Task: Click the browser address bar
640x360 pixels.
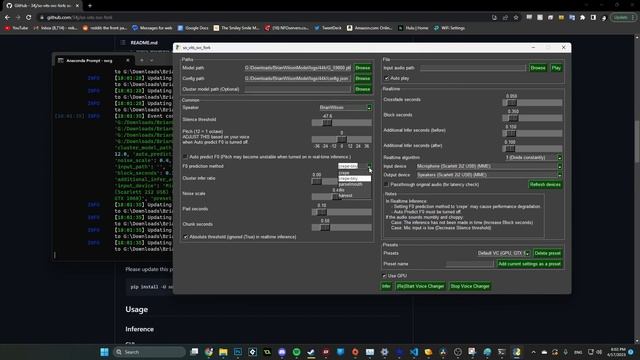Action: click(x=261, y=18)
